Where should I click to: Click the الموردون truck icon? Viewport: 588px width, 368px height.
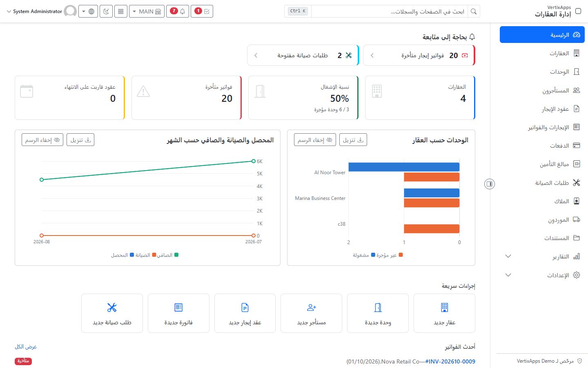pos(577,220)
